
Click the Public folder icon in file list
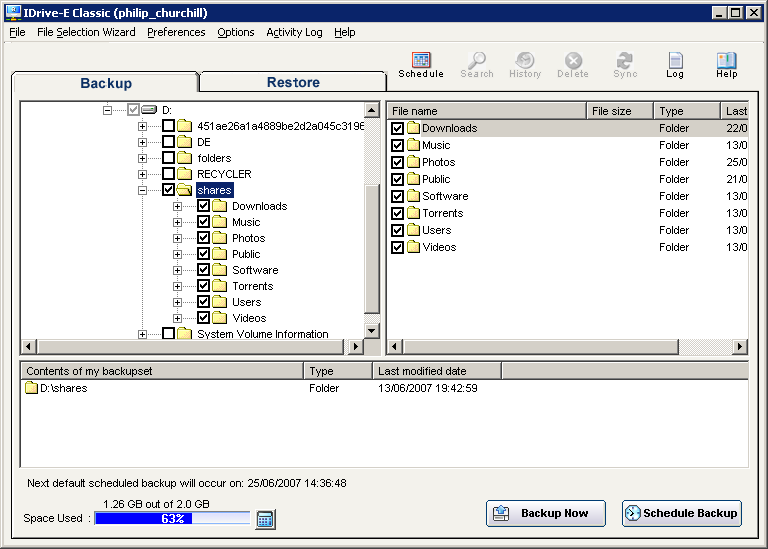click(414, 179)
